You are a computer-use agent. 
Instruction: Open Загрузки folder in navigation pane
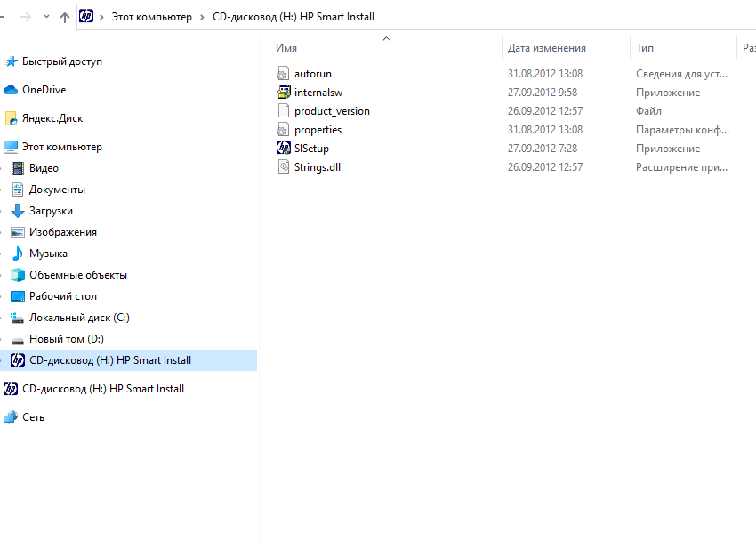(x=51, y=211)
